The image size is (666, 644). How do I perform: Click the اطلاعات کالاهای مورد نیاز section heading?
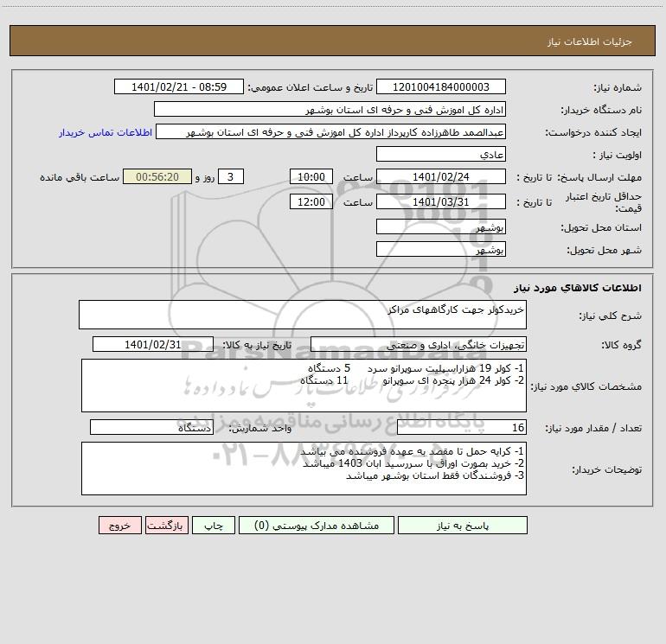578,288
